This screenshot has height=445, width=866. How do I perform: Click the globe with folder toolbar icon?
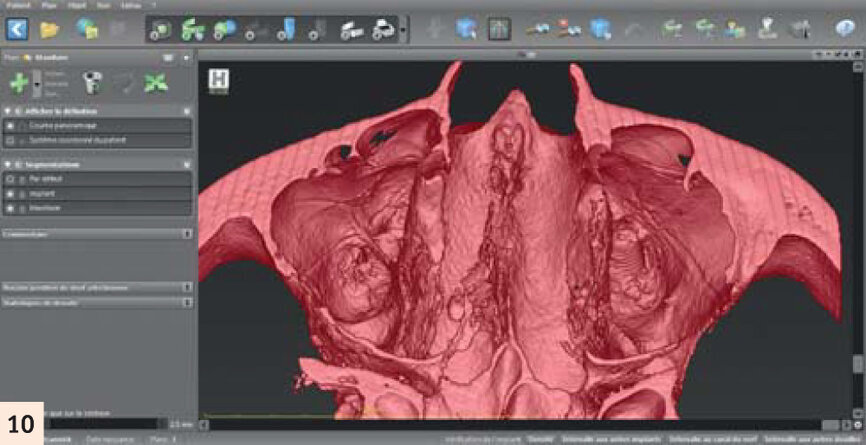(87, 29)
